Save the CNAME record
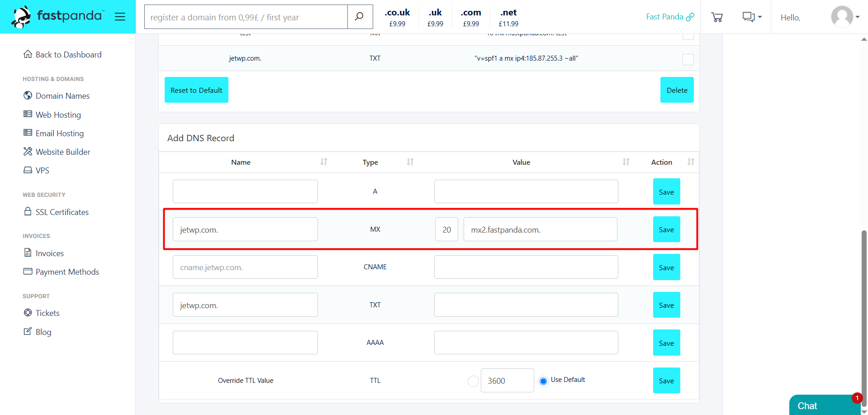868x415 pixels. coord(666,267)
